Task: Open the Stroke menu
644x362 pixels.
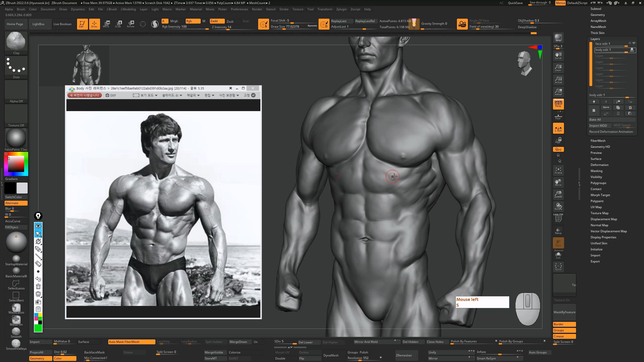Action: tap(284, 9)
